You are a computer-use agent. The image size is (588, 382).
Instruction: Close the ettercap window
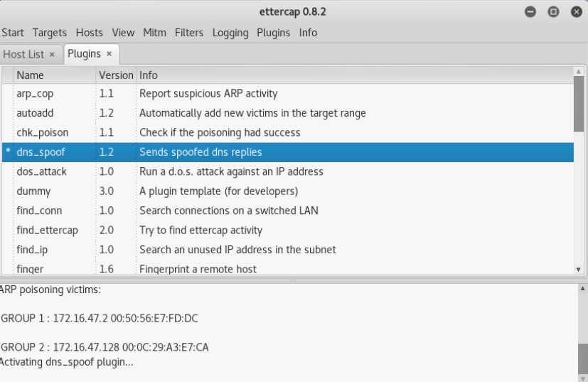click(574, 12)
